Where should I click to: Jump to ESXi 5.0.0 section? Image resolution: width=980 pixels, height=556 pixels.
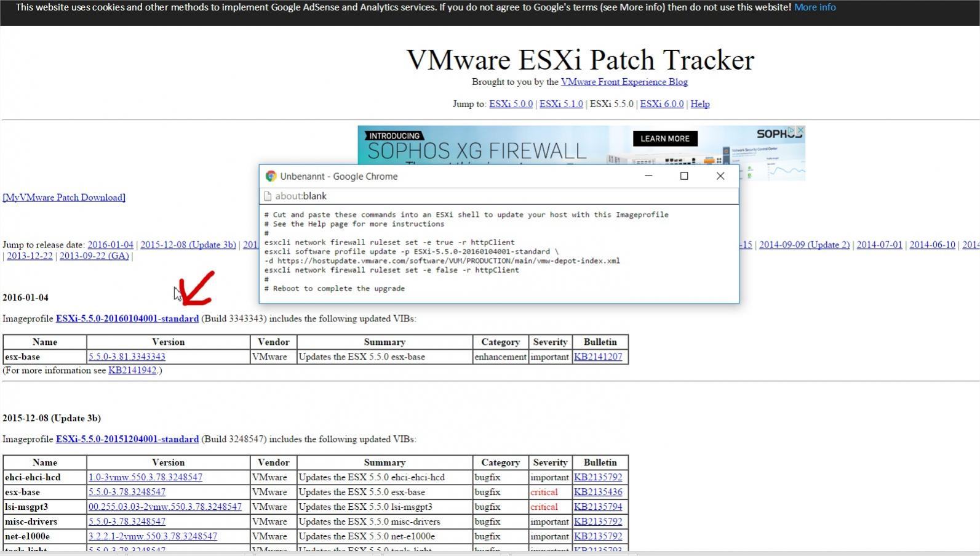coord(511,104)
